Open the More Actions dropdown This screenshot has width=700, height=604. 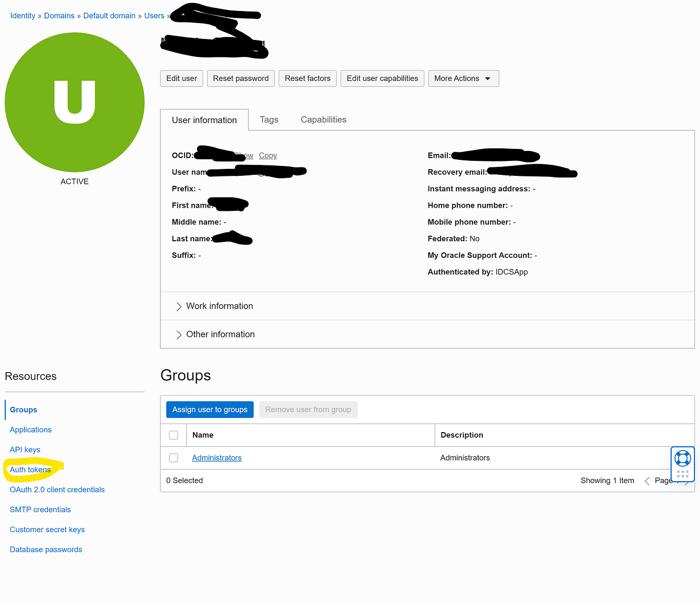[463, 78]
